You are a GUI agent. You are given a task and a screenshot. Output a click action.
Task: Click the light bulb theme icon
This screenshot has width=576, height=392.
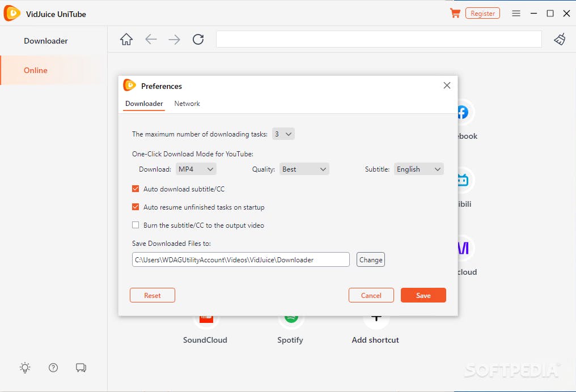pyautogui.click(x=25, y=368)
